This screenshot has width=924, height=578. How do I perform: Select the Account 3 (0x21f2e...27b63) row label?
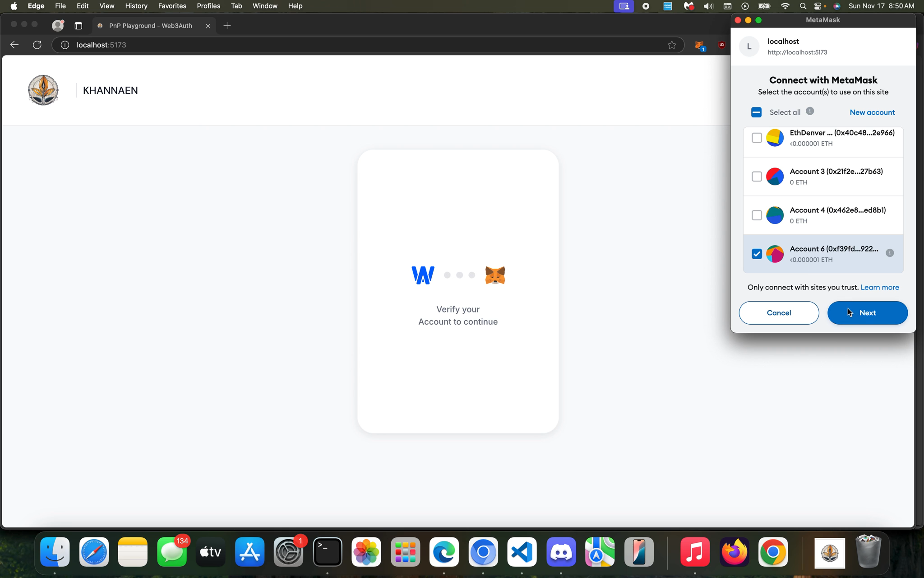point(836,172)
